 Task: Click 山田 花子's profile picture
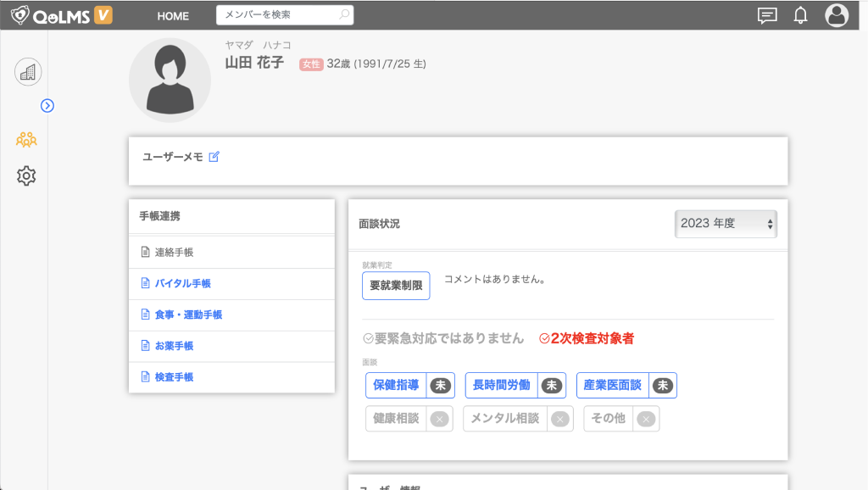(170, 80)
